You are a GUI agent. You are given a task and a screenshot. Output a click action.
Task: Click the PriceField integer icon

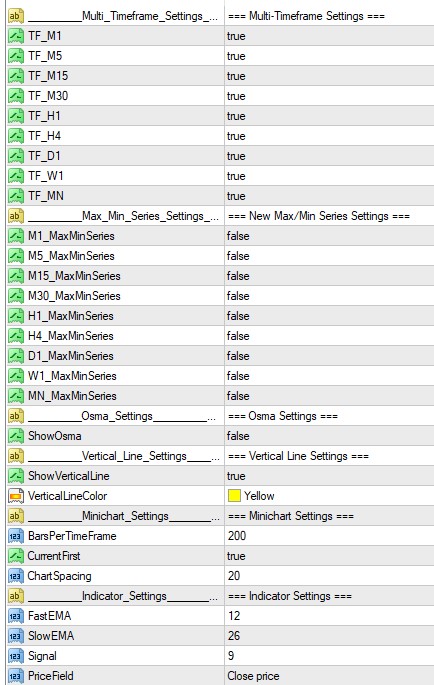[x=16, y=676]
